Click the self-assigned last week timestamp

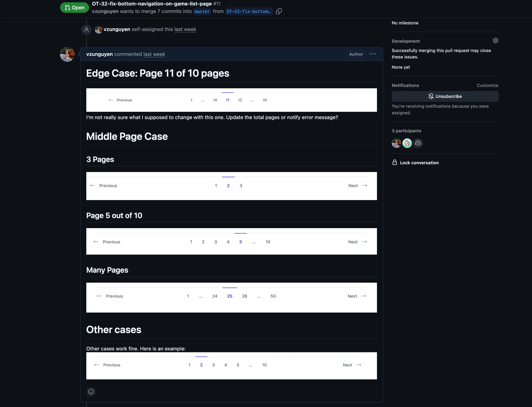click(185, 29)
